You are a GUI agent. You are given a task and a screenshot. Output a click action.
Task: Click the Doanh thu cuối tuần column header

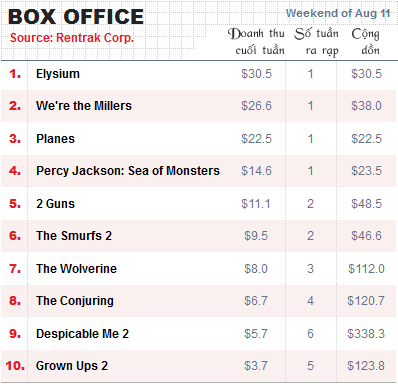tap(256, 42)
